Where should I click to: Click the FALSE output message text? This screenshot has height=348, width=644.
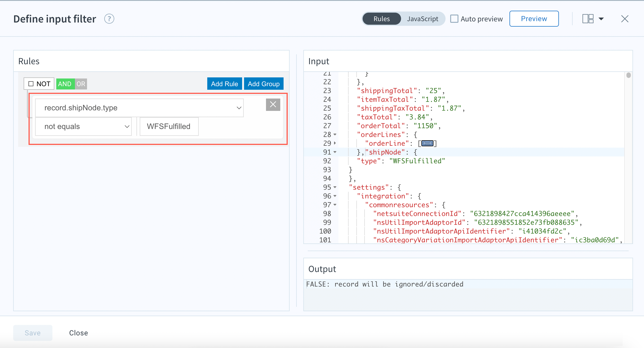[x=385, y=284]
